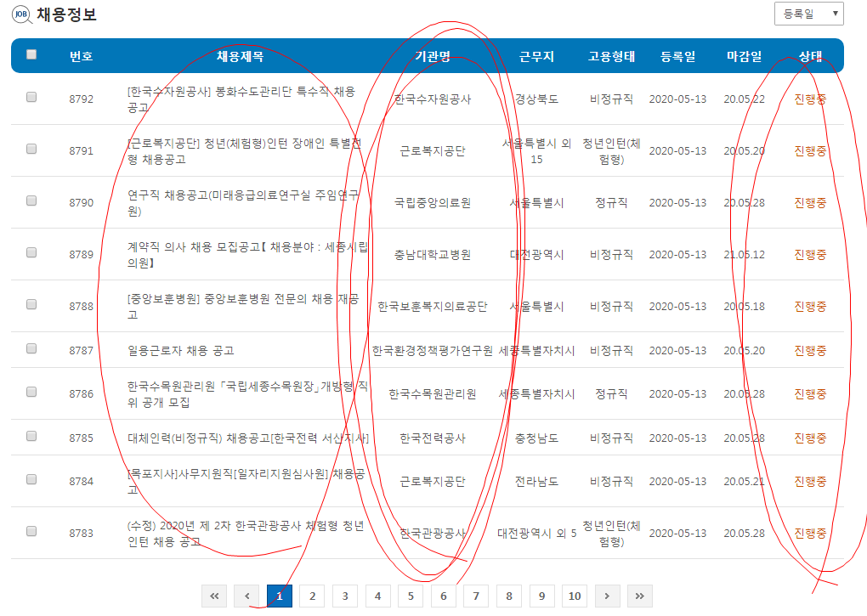Open 대체인력(비정규직) 채용공고 한국전력 서산지사

pos(247,438)
